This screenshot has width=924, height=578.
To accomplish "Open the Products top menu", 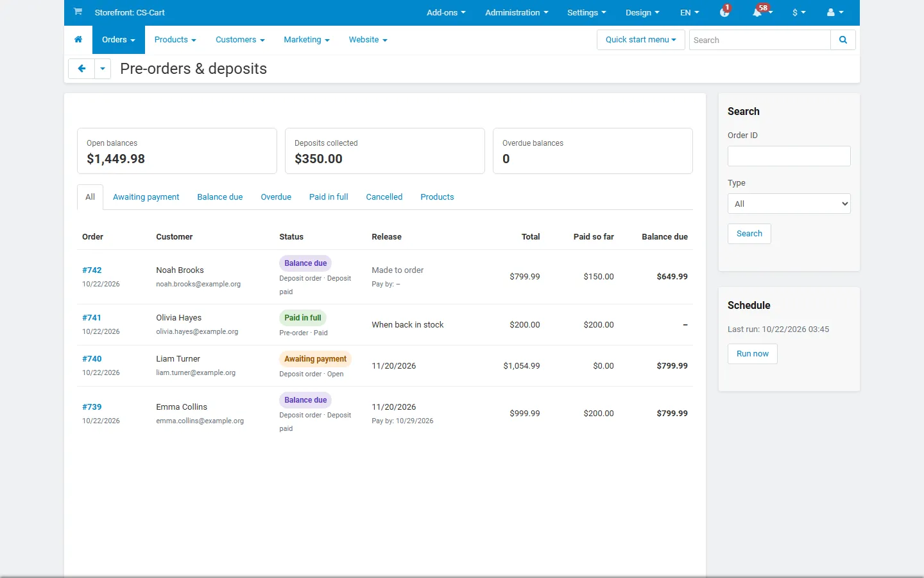I will pyautogui.click(x=175, y=40).
